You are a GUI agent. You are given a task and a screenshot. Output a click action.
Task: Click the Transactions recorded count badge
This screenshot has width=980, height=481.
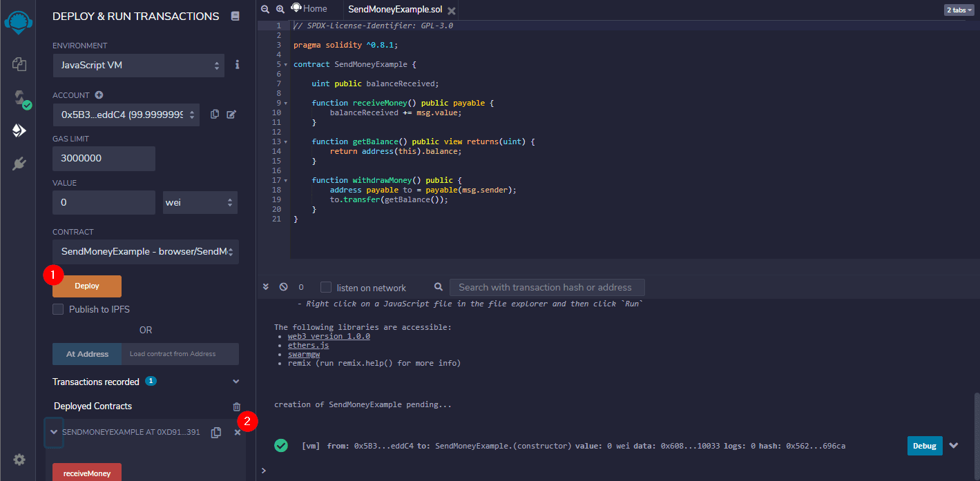pos(151,381)
